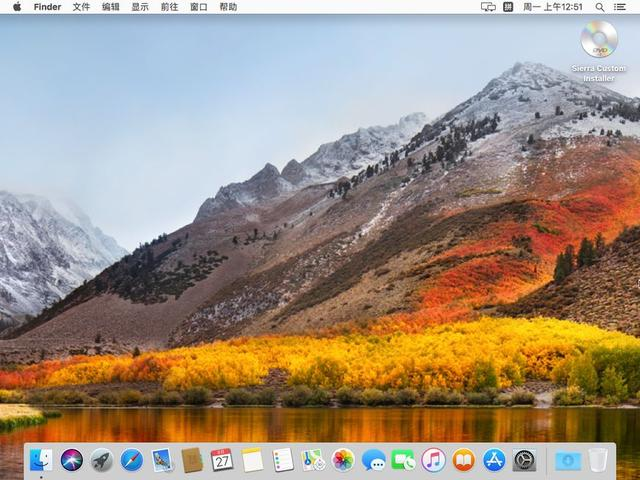Click the clock showing 周一 上午12:51
Image resolution: width=640 pixels, height=480 pixels.
coord(553,7)
